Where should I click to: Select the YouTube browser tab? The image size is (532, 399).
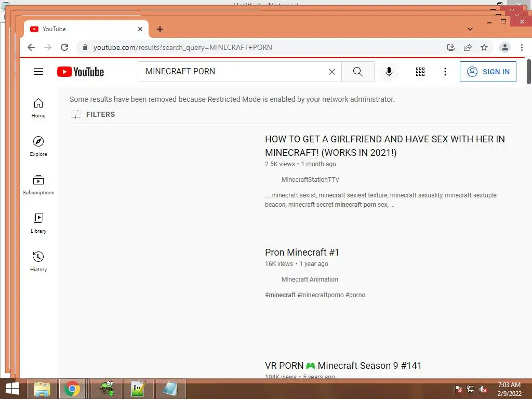[x=86, y=29]
